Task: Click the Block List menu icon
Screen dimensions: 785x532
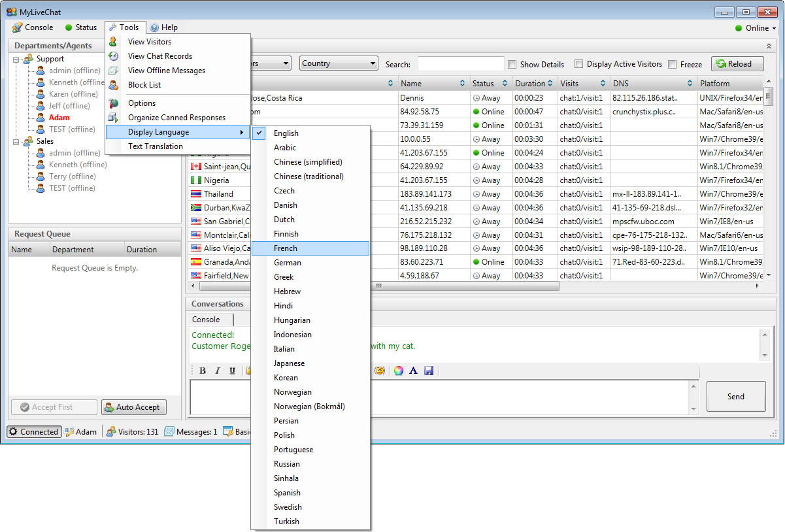Action: tap(114, 85)
